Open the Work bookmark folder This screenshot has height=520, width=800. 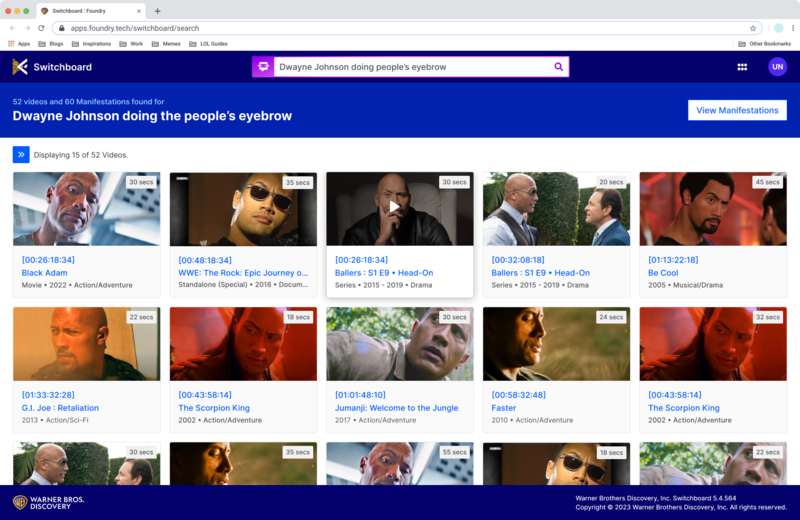(131, 44)
